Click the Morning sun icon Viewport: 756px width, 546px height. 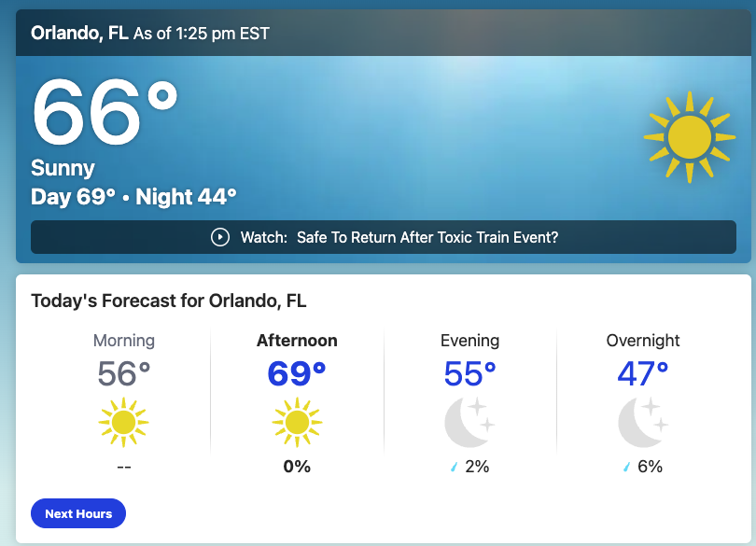point(124,422)
